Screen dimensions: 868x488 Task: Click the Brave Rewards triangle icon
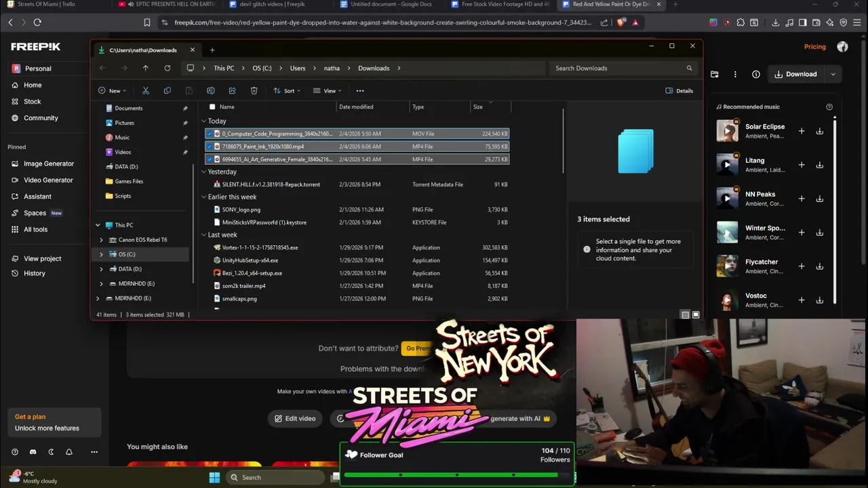[x=635, y=22]
